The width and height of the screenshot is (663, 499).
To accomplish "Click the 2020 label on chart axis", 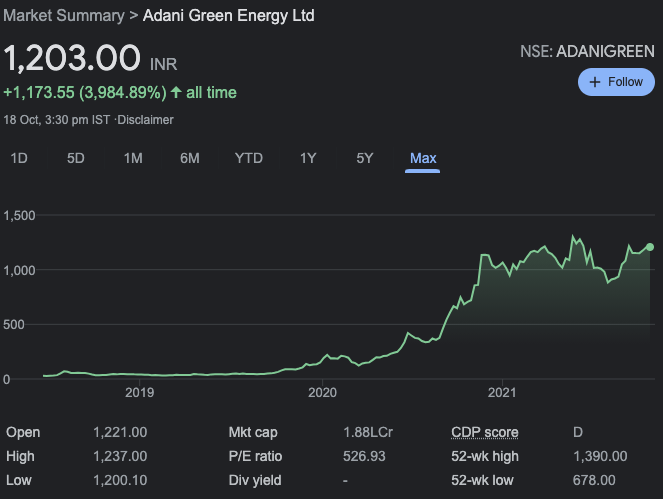I will [321, 393].
